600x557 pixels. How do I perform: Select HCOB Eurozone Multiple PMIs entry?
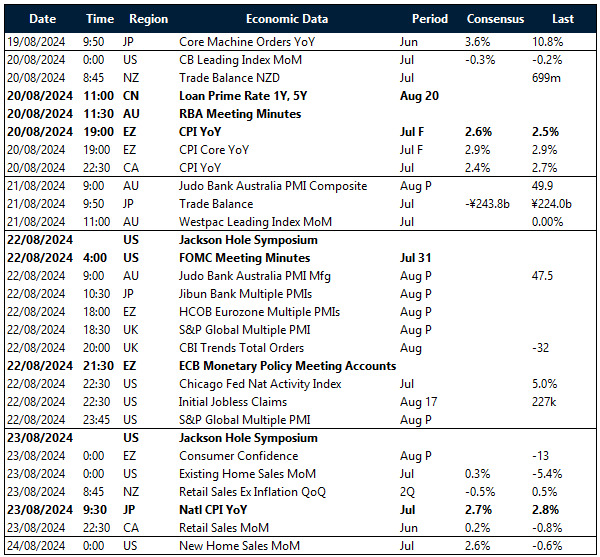tap(259, 311)
